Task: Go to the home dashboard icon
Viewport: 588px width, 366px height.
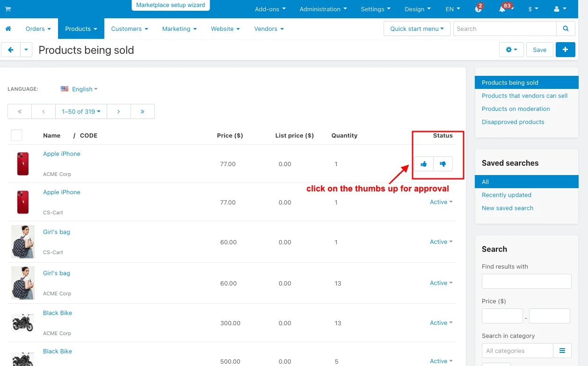Action: click(8, 29)
